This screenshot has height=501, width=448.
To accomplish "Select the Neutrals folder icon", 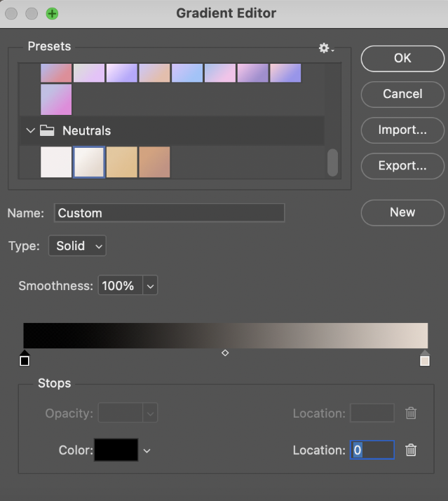I will [x=47, y=130].
